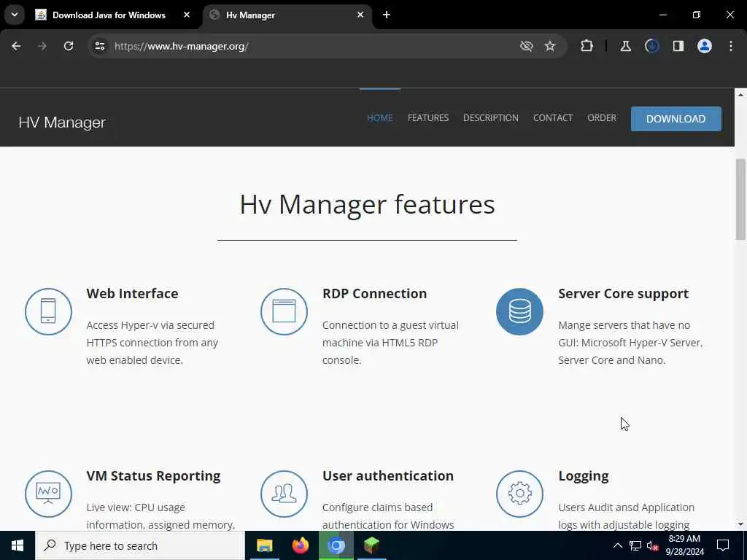Open the side panel icon
Image resolution: width=747 pixels, height=560 pixels.
[x=678, y=46]
